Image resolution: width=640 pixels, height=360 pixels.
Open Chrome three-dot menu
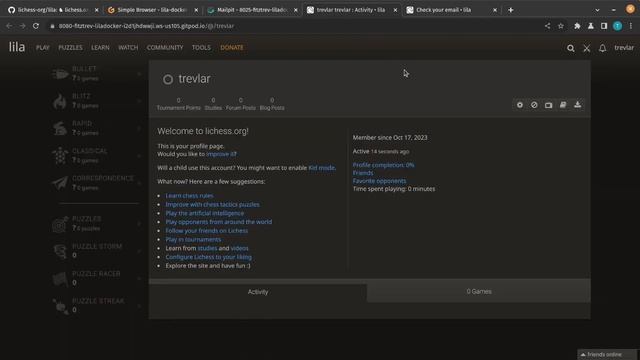point(631,26)
